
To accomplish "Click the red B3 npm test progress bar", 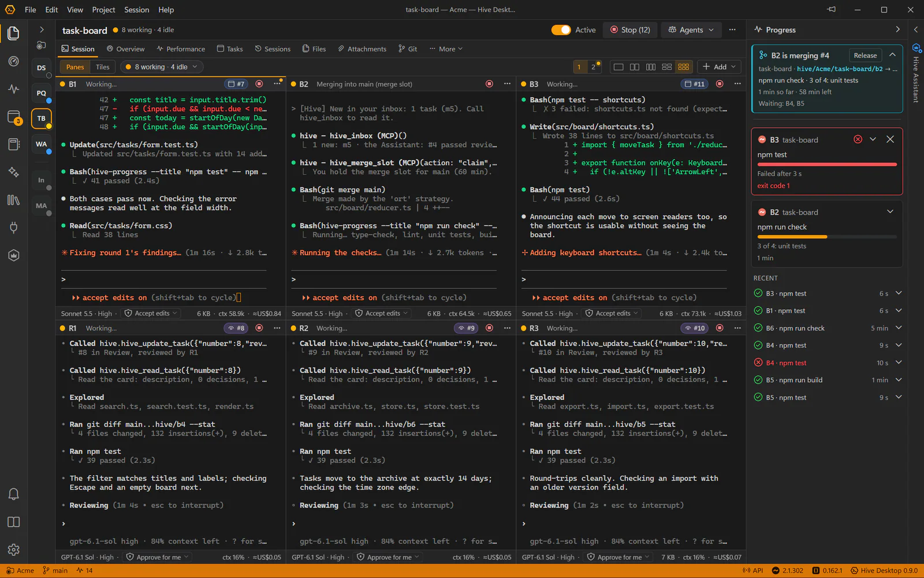I will 827,164.
